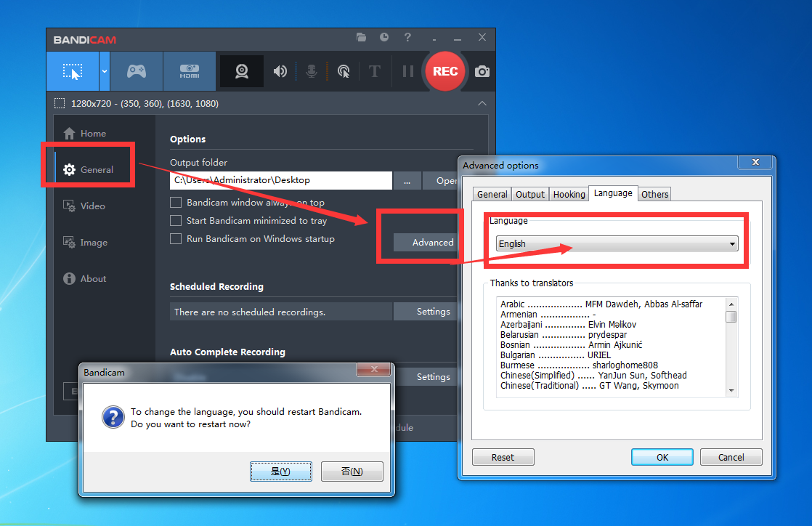
Task: Open the Language dropdown showing English
Action: click(x=617, y=243)
